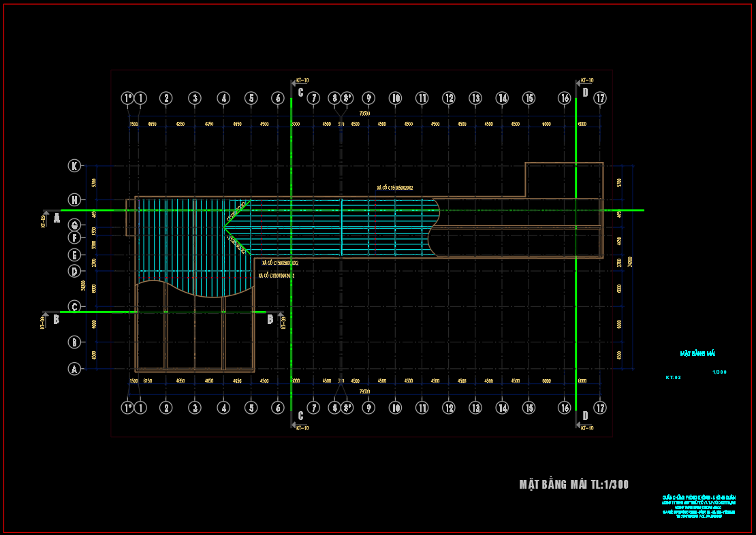Select the top-row grid bubble 6

(x=277, y=98)
